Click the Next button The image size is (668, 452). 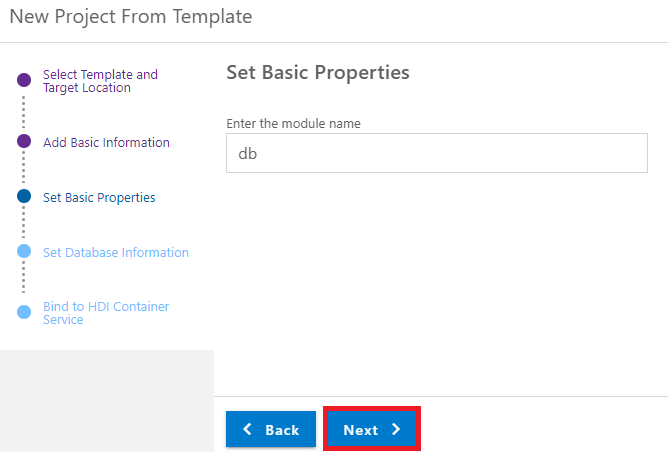point(372,429)
